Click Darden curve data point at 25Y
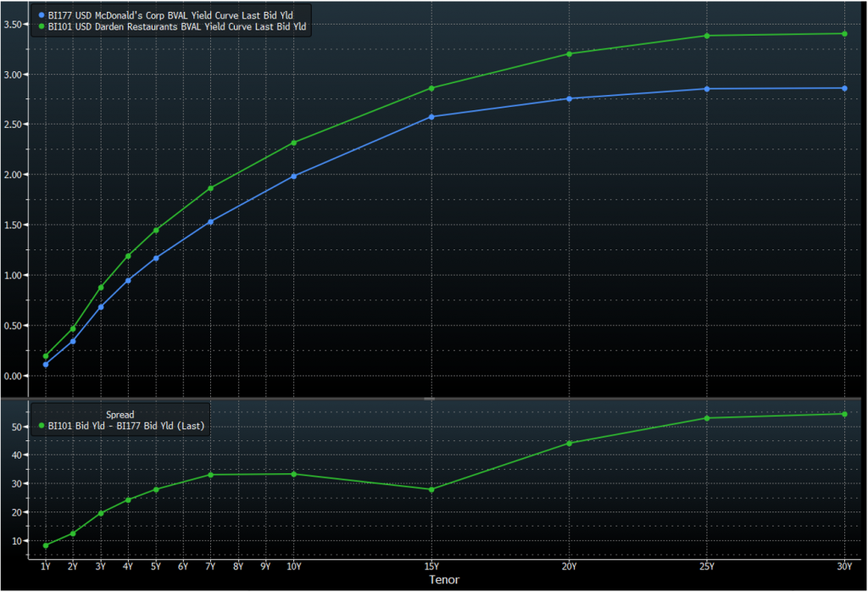This screenshot has width=868, height=592. pyautogui.click(x=707, y=36)
